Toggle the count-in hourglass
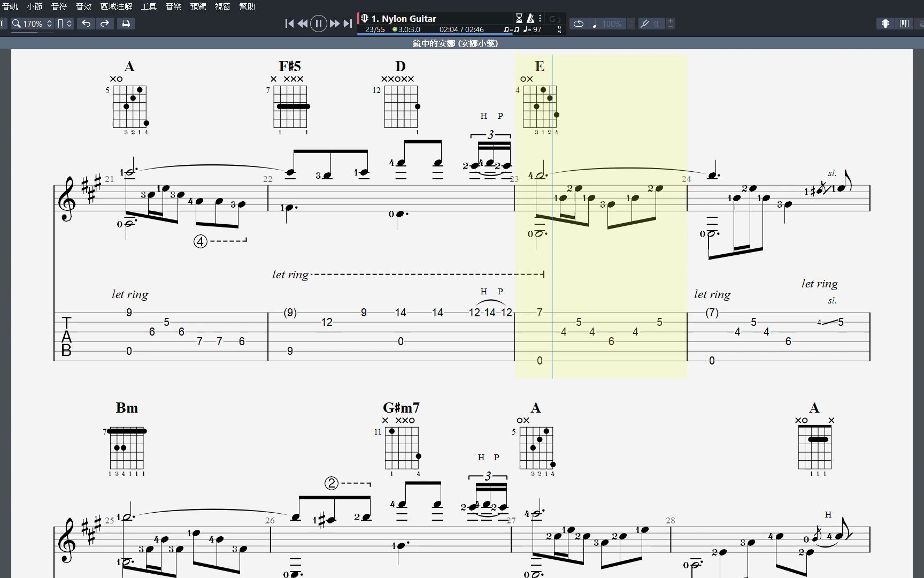This screenshot has height=578, width=924. [519, 19]
